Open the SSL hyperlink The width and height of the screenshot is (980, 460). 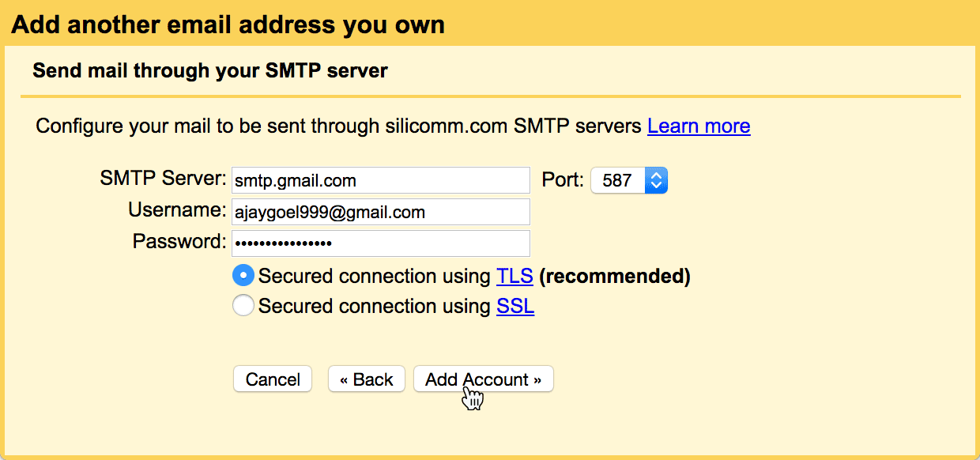[x=514, y=306]
